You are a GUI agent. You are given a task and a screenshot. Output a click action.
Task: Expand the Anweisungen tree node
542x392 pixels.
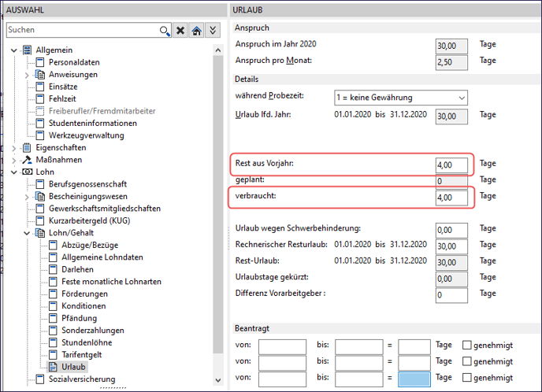[x=27, y=75]
